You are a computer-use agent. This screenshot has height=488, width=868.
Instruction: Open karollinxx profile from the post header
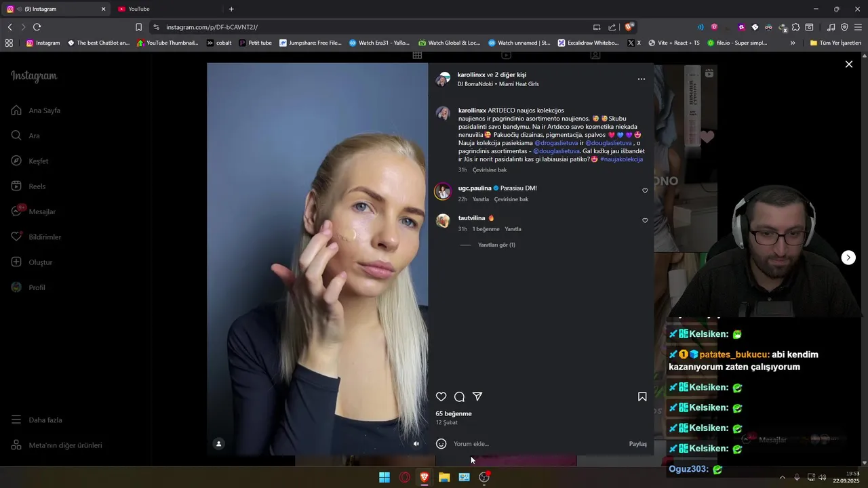471,75
